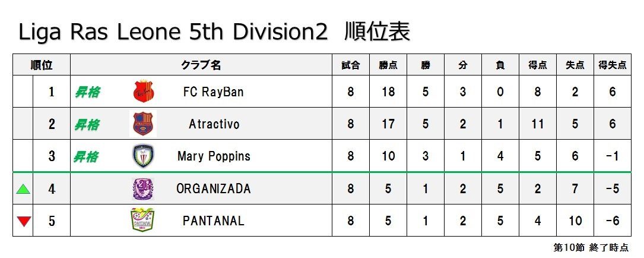Click the FC RayBan team name

pyautogui.click(x=213, y=92)
